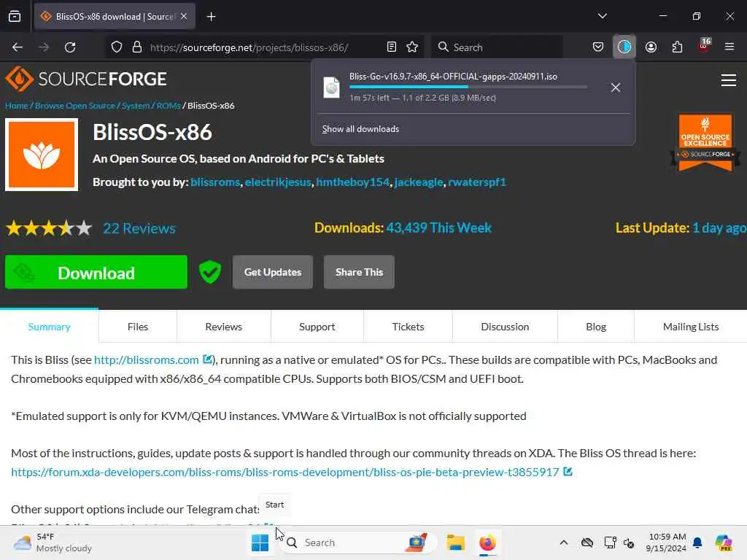Open File Explorer from taskbar
The width and height of the screenshot is (747, 560).
coord(455,542)
